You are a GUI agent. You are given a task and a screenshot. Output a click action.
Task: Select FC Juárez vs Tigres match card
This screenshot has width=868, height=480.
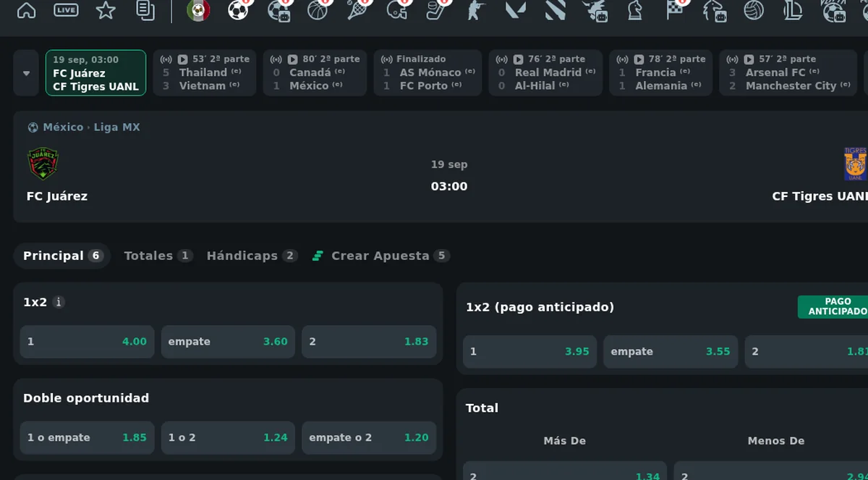(x=95, y=72)
